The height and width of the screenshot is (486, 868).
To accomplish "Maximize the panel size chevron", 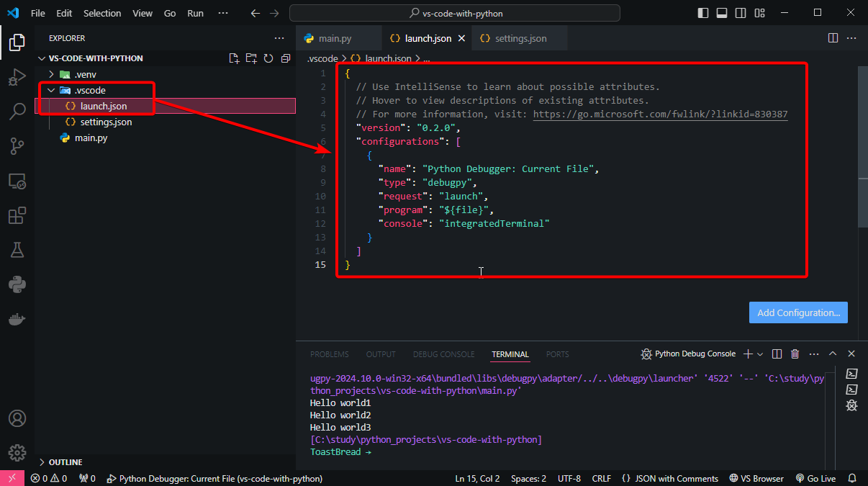I will (x=833, y=354).
